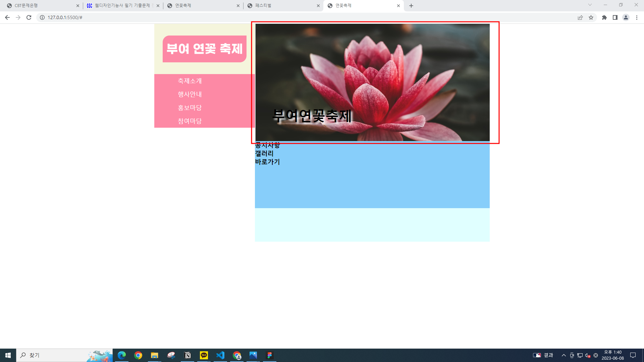
Task: Open a new browser tab
Action: [411, 6]
